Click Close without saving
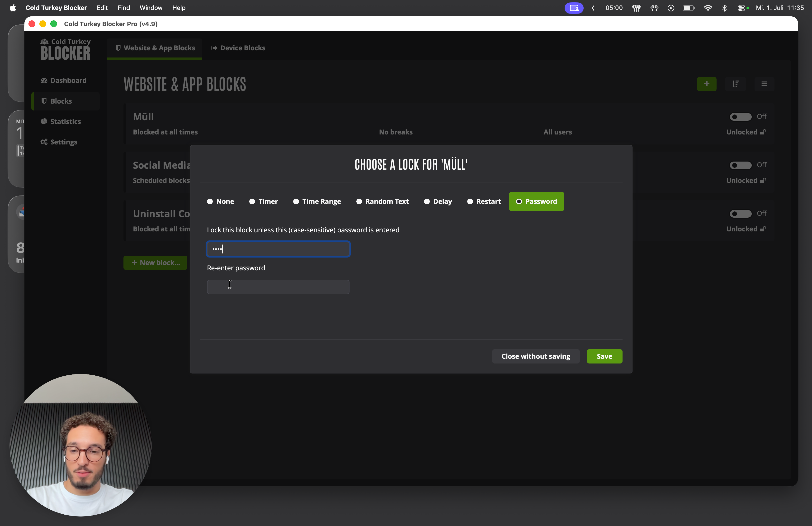The width and height of the screenshot is (812, 526). coord(536,356)
